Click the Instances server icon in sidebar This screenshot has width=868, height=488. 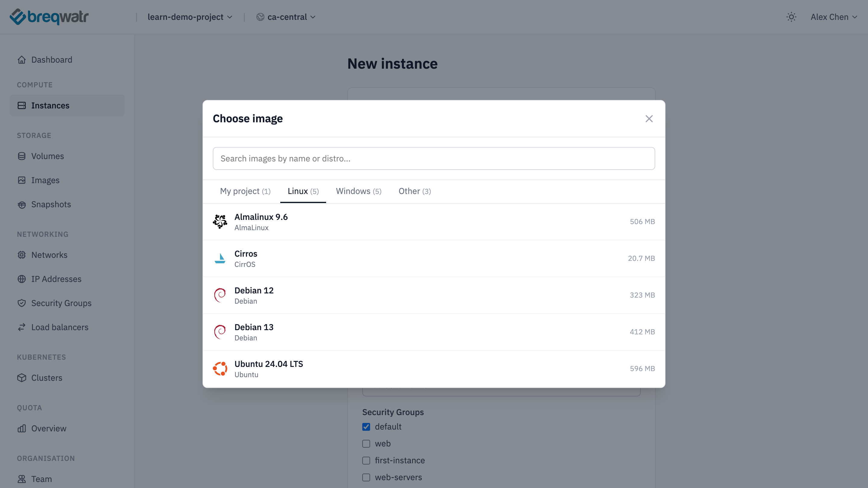(22, 105)
